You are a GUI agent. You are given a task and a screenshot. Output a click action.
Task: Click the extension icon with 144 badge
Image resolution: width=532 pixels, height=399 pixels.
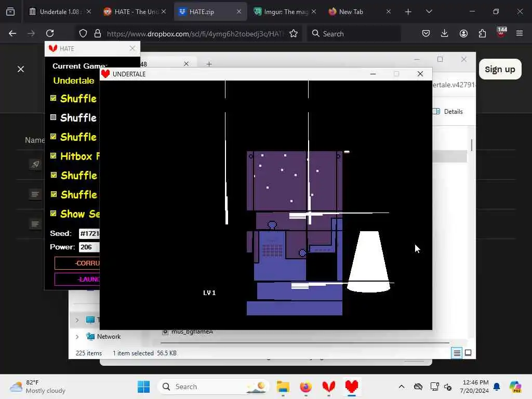tap(501, 33)
